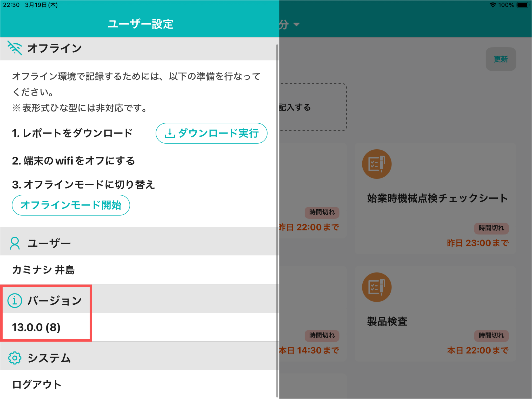Open the dropdown arrow in the header
This screenshot has width=532, height=399.
click(296, 24)
